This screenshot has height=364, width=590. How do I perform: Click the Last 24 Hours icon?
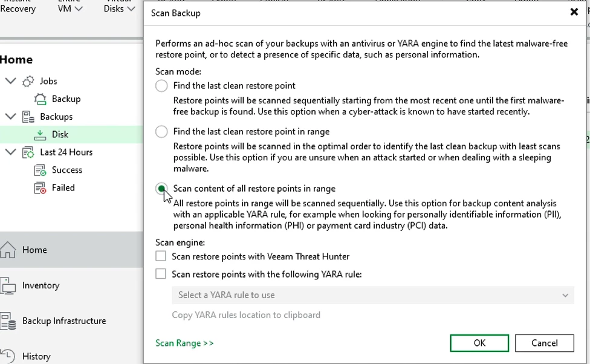28,152
